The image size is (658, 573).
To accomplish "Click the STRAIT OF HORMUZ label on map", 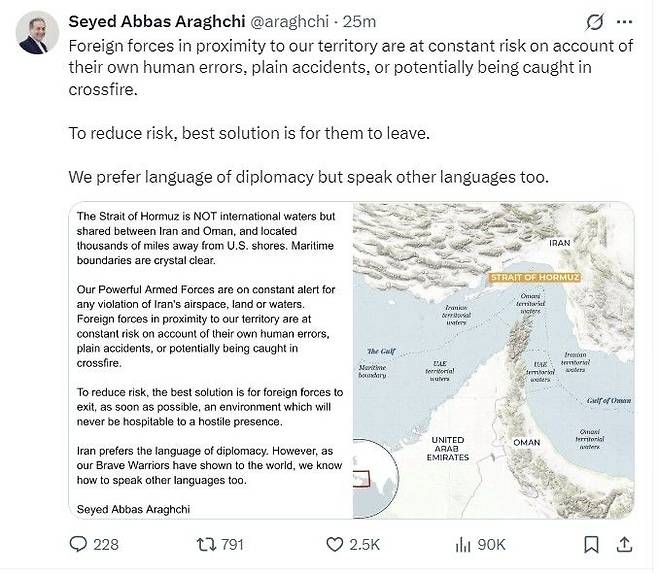I will (535, 277).
